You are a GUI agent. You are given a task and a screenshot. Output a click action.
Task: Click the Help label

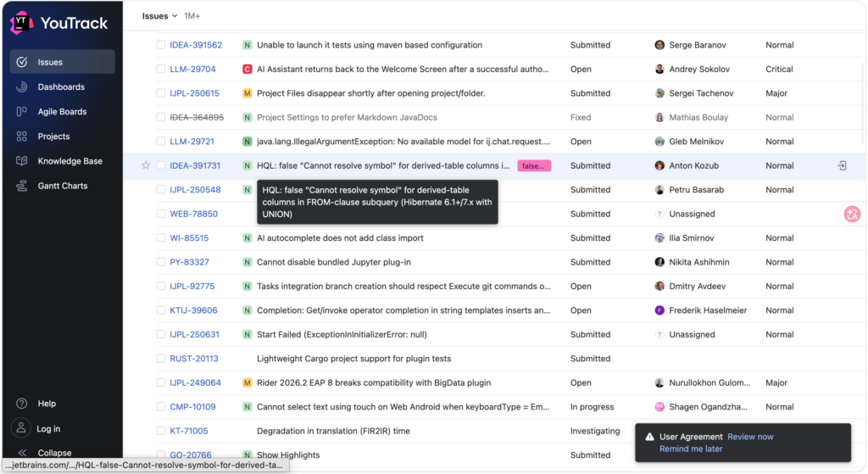click(47, 404)
